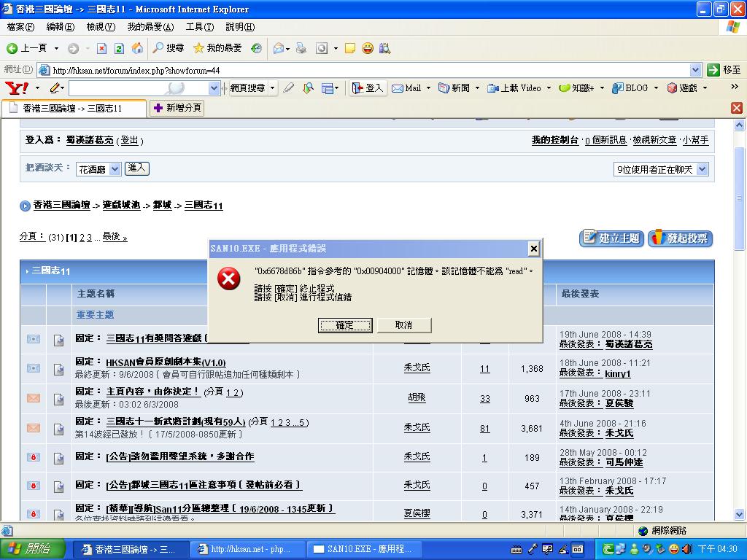Screen dimensions: 747x560
Task: Click the logout link
Action: coord(130,141)
